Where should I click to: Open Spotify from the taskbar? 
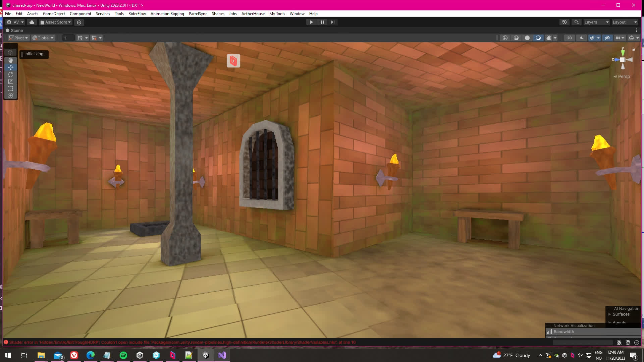[x=123, y=355]
